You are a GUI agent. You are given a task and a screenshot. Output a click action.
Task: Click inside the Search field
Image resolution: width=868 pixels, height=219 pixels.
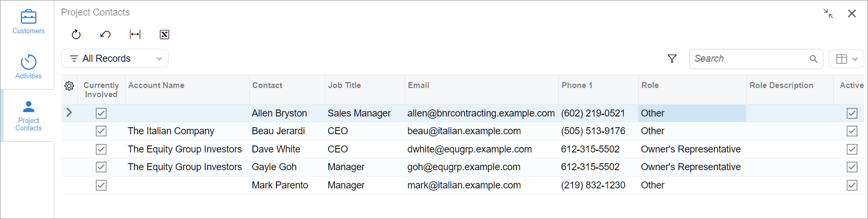(x=749, y=59)
